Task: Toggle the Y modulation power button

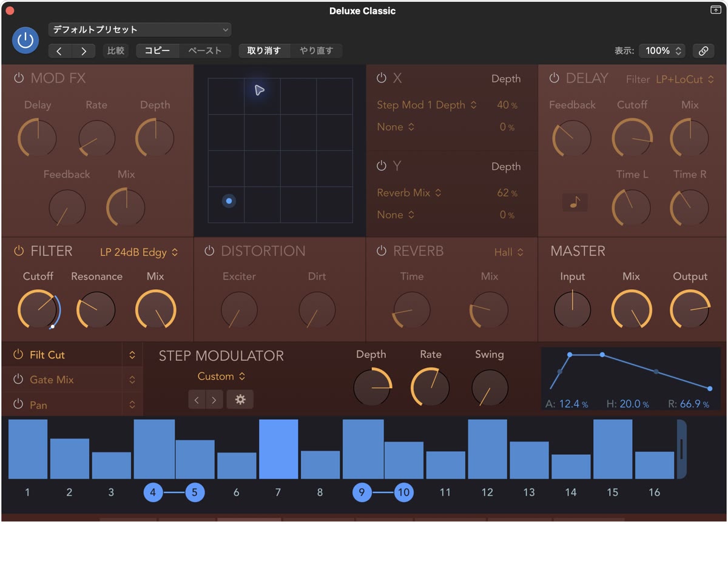Action: click(x=381, y=166)
